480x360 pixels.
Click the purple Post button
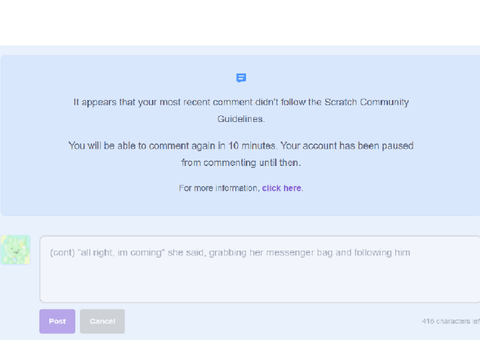point(57,321)
